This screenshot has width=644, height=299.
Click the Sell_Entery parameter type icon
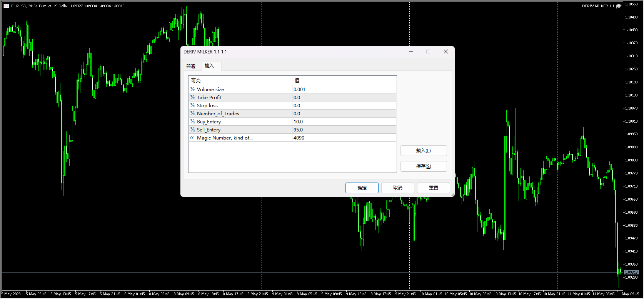(193, 130)
